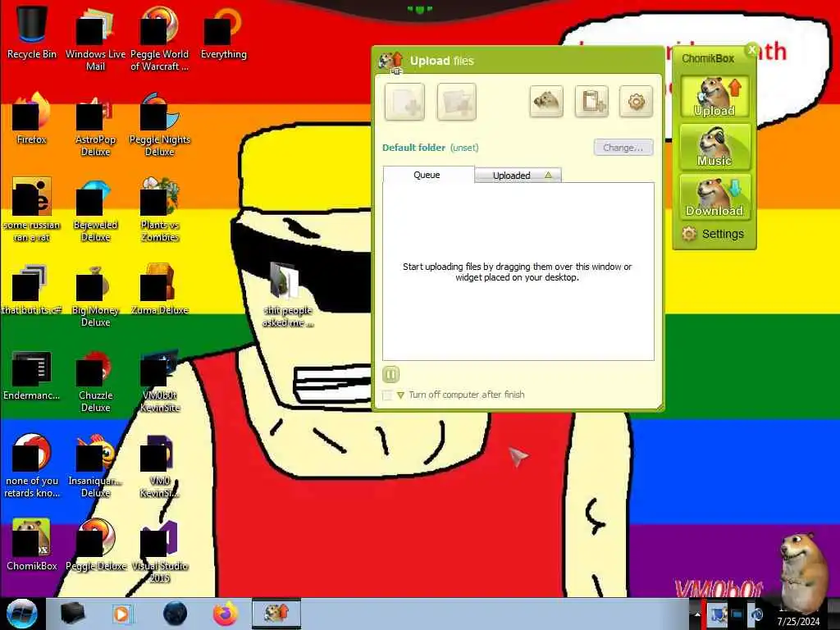Click the (unset) folder text
This screenshot has height=630, width=840.
click(x=464, y=148)
